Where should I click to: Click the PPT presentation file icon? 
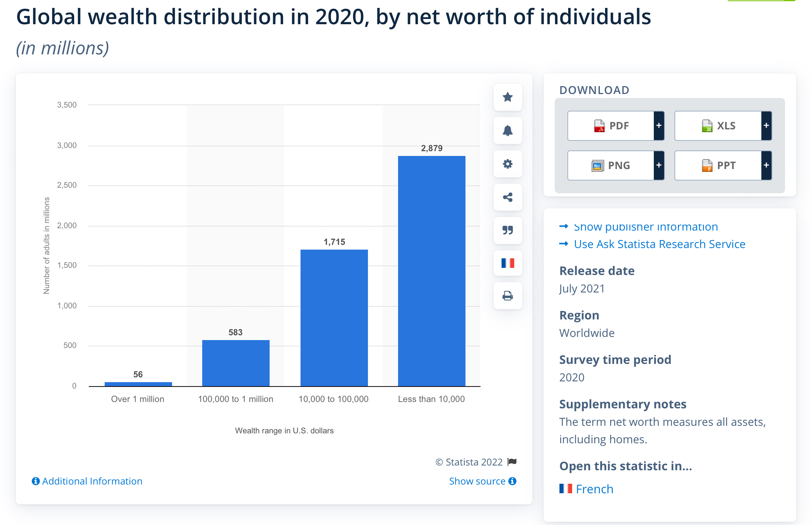[707, 165]
